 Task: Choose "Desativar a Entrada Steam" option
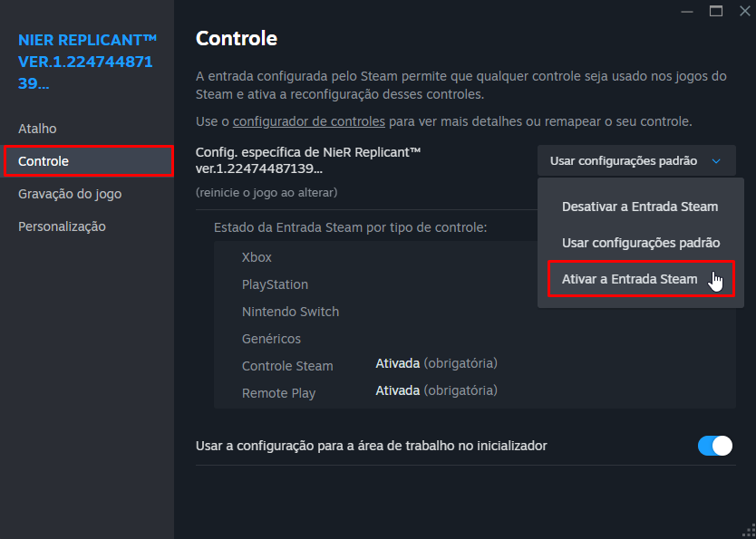(x=639, y=207)
